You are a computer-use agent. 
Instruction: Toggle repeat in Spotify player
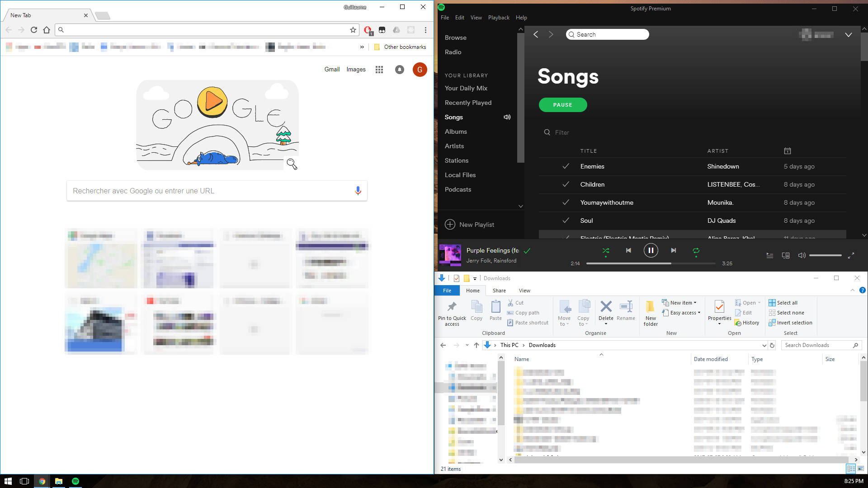(x=696, y=251)
